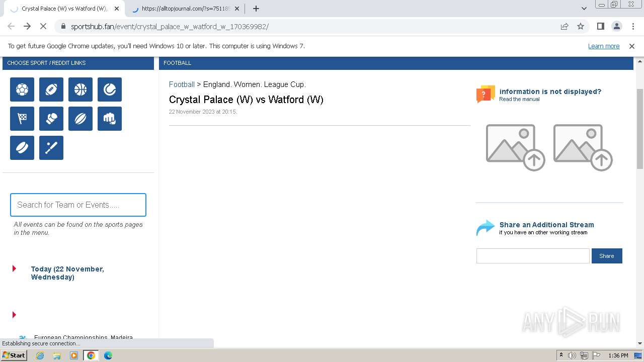
Task: Open Internet Explorer from taskbar
Action: coord(40,355)
